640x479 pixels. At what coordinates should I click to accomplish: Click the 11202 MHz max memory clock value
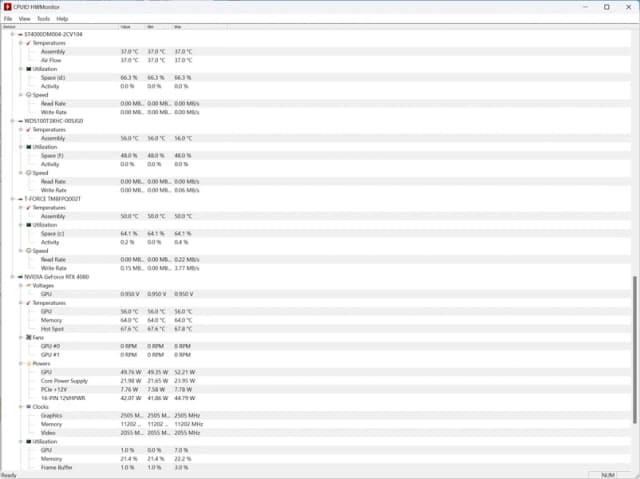189,424
